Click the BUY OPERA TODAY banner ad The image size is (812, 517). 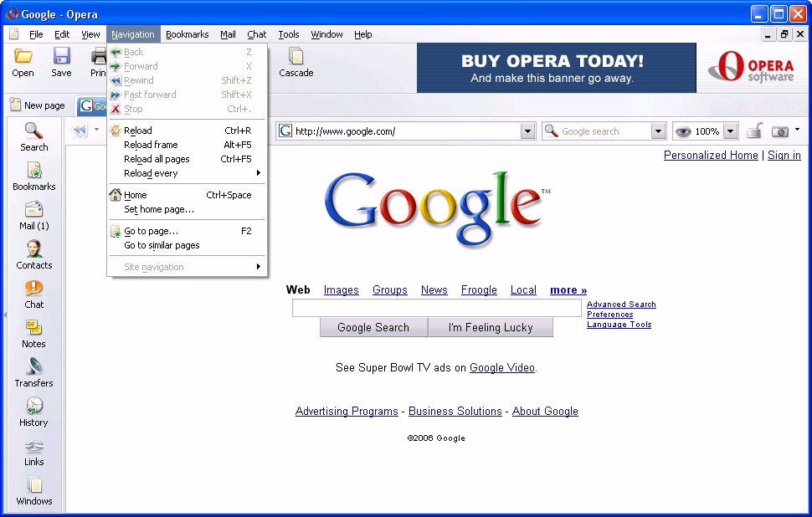pyautogui.click(x=556, y=68)
